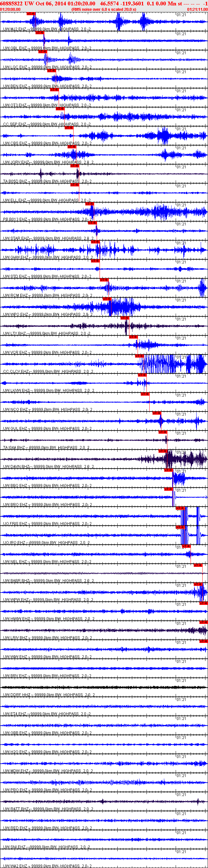Viewport: 208px width, 868px height.
Task: Click the start time '01:20:00.00'
Action: 10,10
